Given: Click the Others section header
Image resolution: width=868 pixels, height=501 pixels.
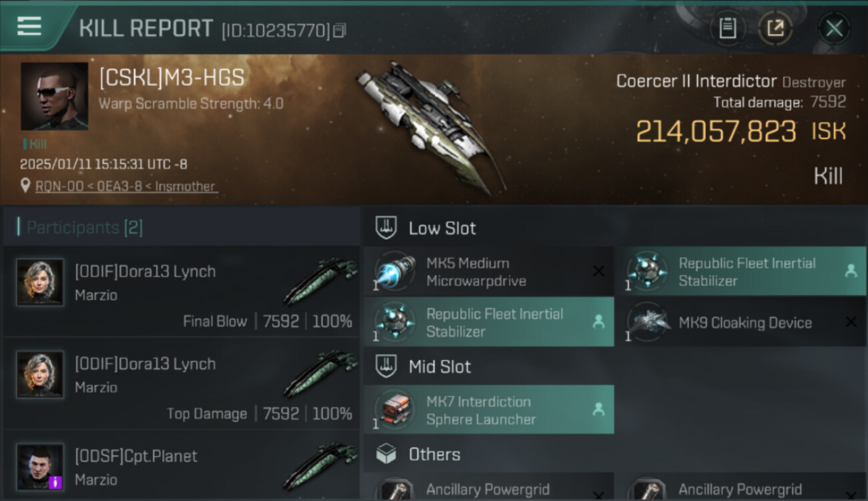Looking at the screenshot, I should (434, 455).
